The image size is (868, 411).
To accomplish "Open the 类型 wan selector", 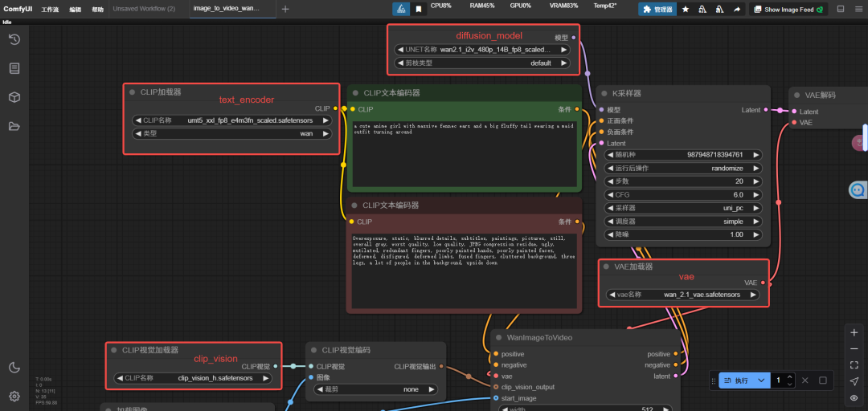I will tap(232, 133).
